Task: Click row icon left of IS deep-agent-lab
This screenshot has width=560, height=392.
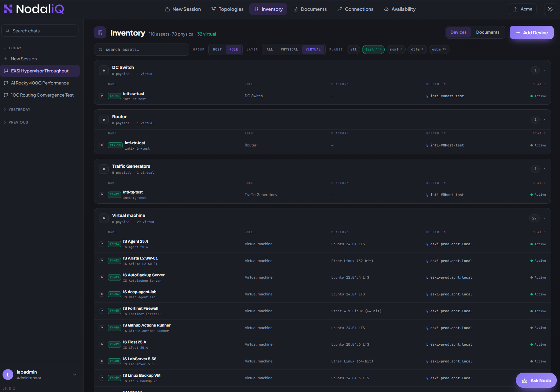Action: (x=102, y=294)
